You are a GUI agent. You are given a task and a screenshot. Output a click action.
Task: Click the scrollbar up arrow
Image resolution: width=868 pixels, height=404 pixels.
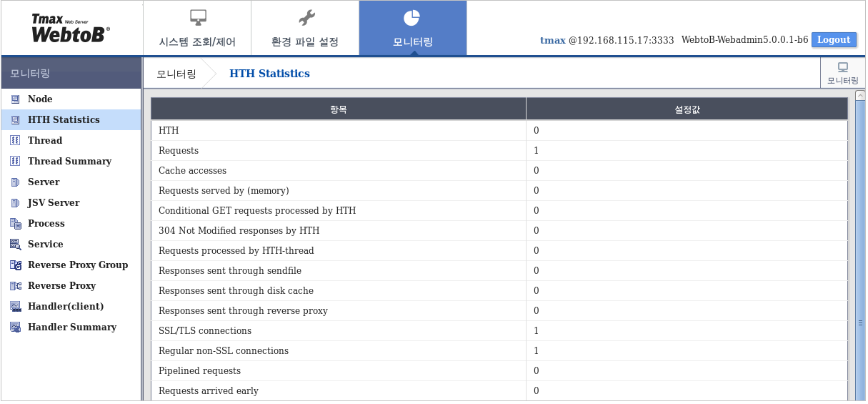click(861, 95)
